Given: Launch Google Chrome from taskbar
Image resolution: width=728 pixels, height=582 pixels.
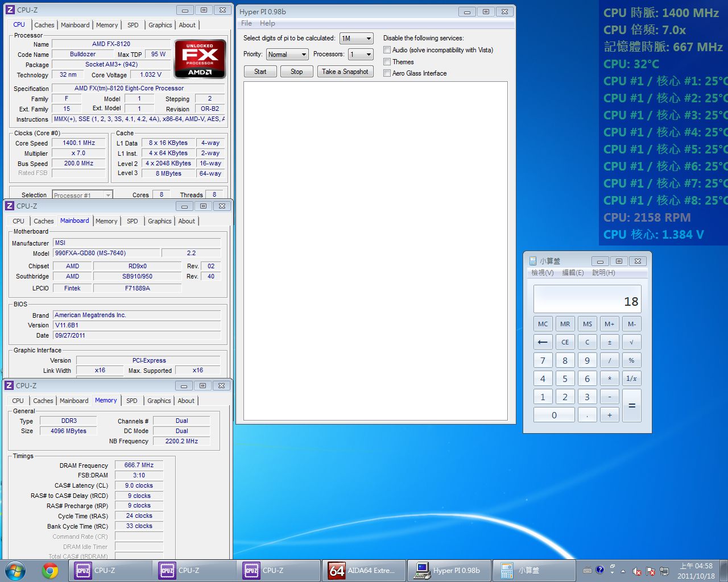Looking at the screenshot, I should (x=50, y=571).
